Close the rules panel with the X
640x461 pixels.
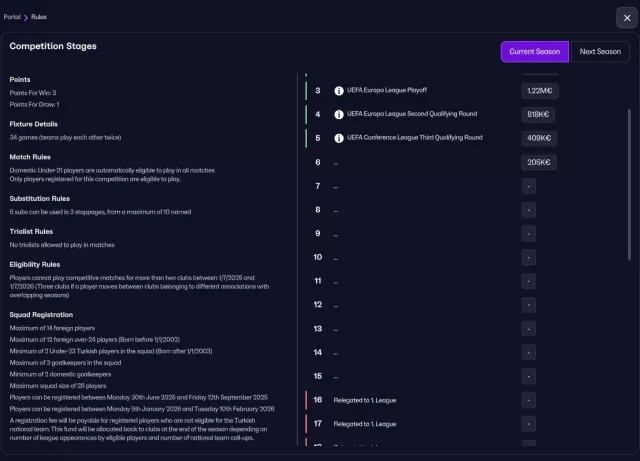point(627,18)
